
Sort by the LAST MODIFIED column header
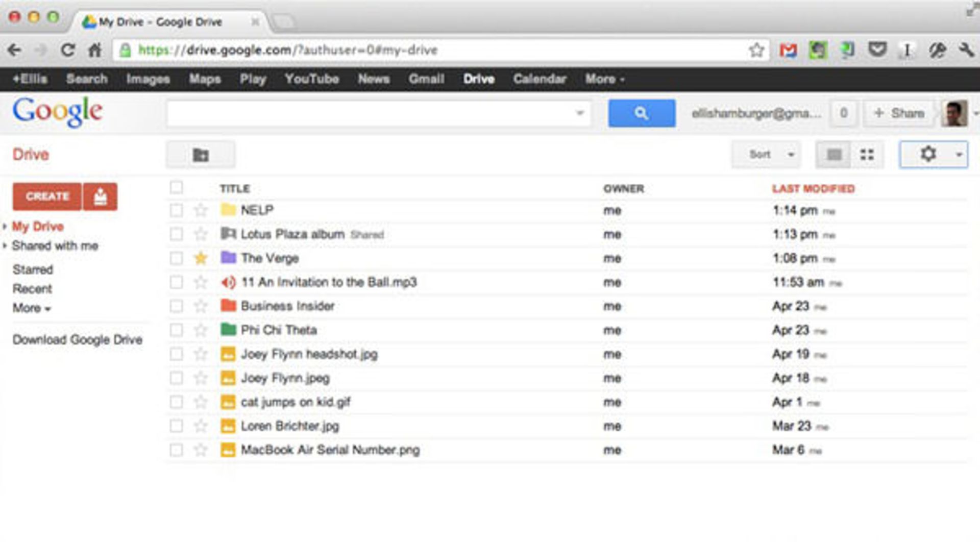(813, 189)
